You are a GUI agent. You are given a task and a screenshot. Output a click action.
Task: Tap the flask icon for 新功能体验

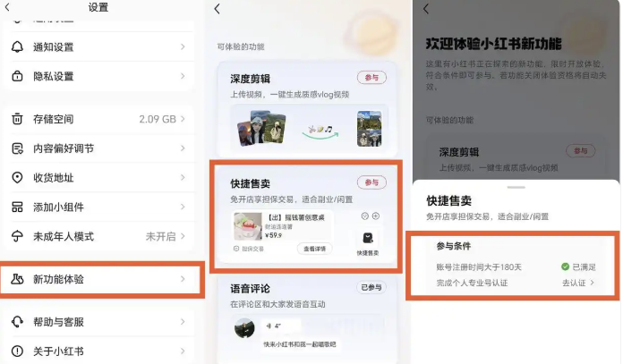pyautogui.click(x=17, y=279)
